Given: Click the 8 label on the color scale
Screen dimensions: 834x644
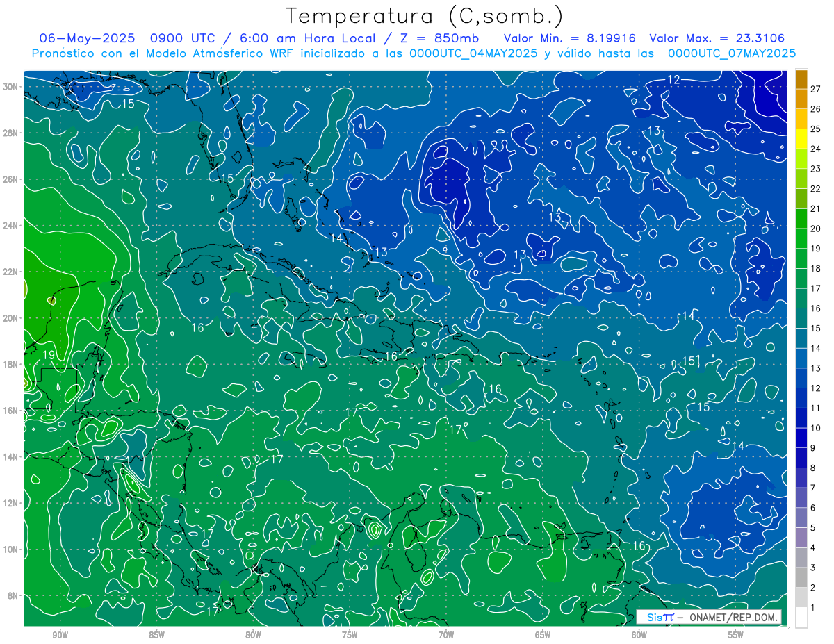Looking at the screenshot, I should coord(813,468).
